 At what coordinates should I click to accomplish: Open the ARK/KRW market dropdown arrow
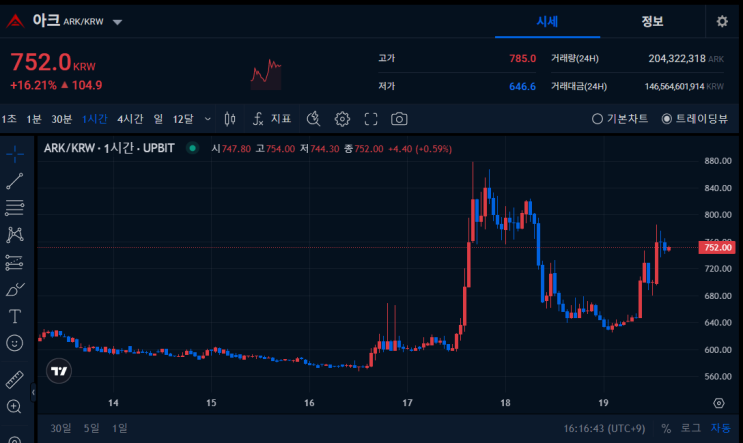click(117, 22)
